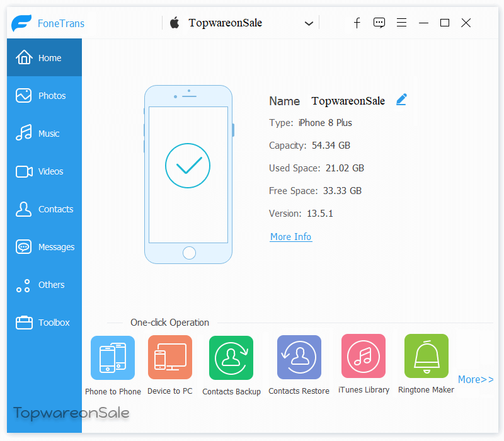Open the More Info link
The width and height of the screenshot is (504, 441).
click(291, 237)
